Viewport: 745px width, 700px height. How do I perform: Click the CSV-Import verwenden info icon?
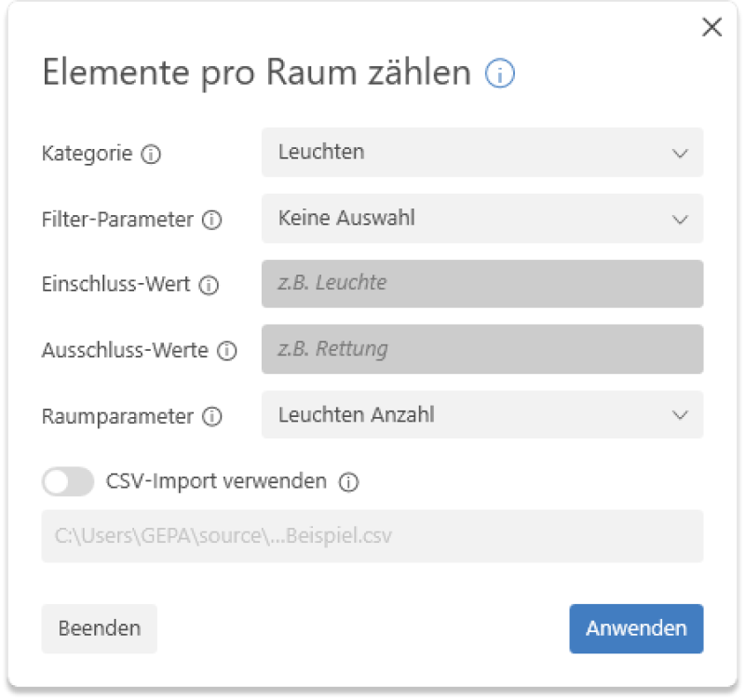348,482
